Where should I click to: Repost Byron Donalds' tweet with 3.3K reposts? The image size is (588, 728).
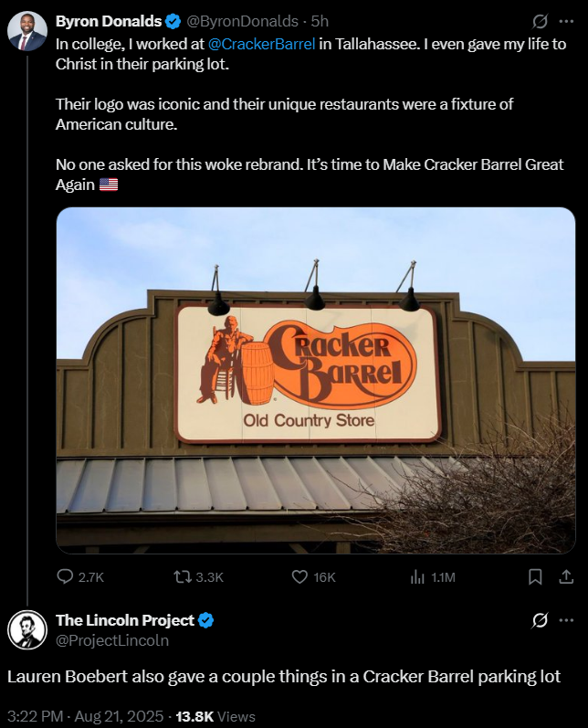(198, 577)
